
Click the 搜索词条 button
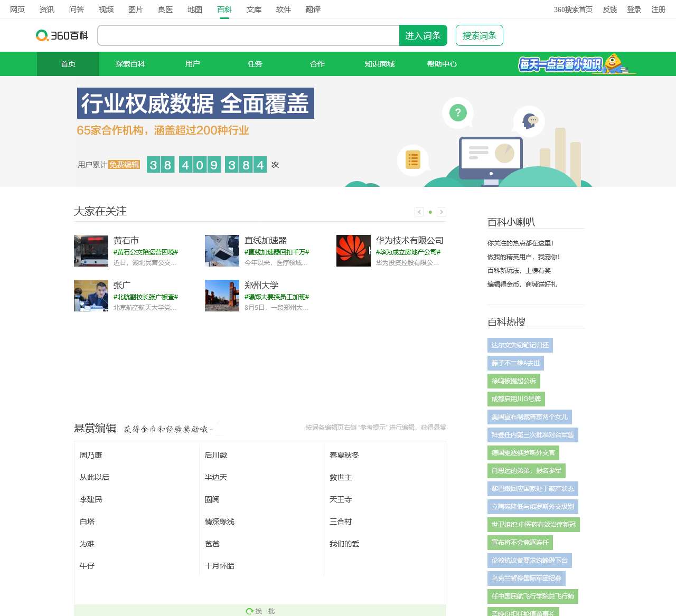coord(479,35)
